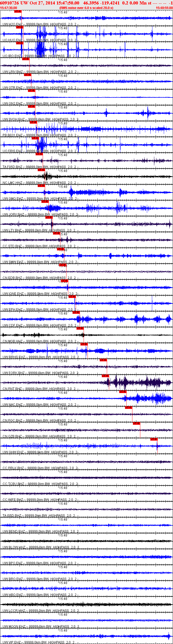Click the red pick flag on the UW.LTY trace

49,217
